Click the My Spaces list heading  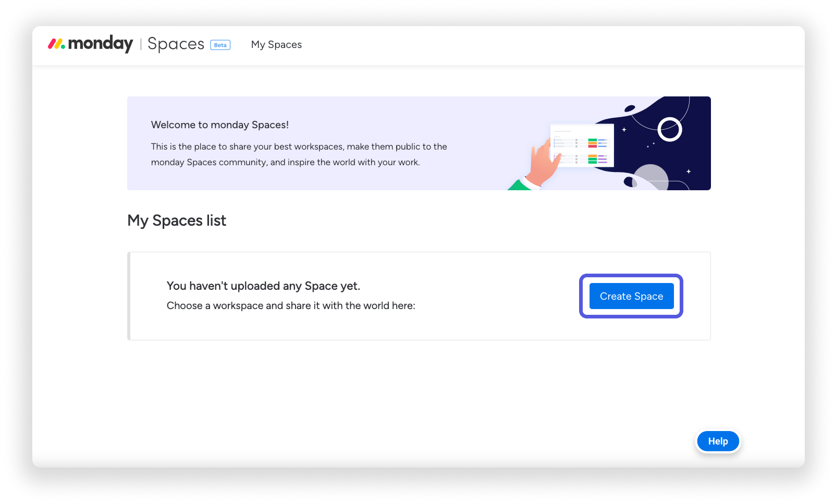(177, 221)
